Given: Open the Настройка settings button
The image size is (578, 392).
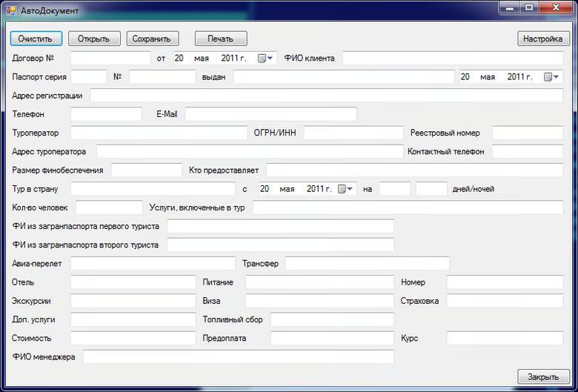Looking at the screenshot, I should [542, 39].
